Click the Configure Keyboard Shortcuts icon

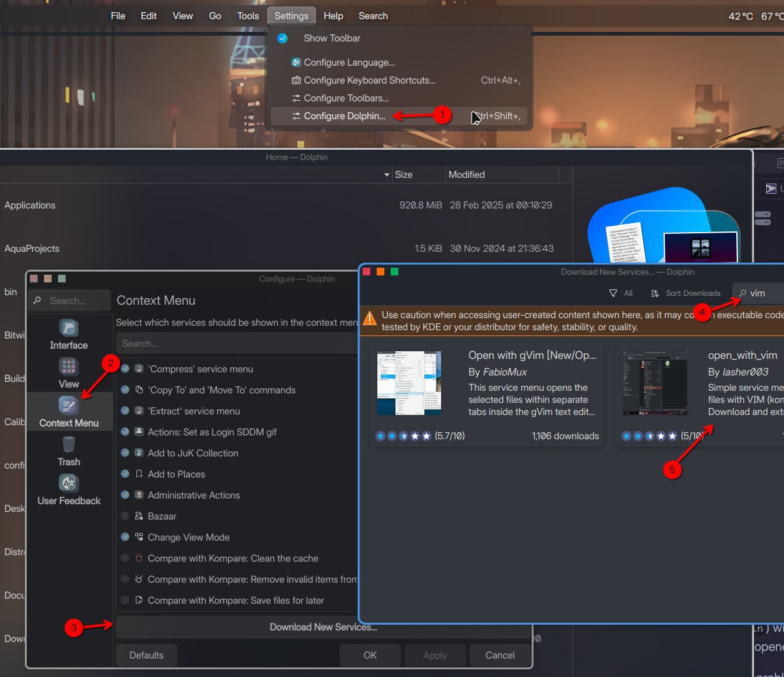coord(296,80)
